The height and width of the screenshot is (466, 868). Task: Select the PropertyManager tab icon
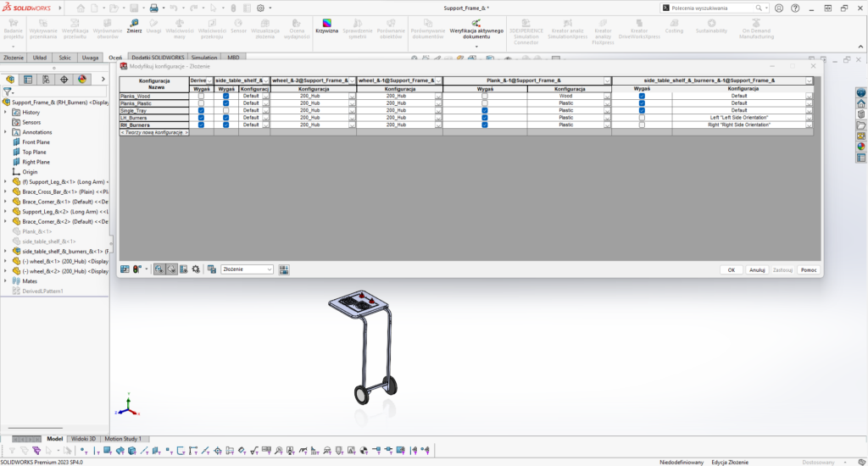[x=28, y=80]
